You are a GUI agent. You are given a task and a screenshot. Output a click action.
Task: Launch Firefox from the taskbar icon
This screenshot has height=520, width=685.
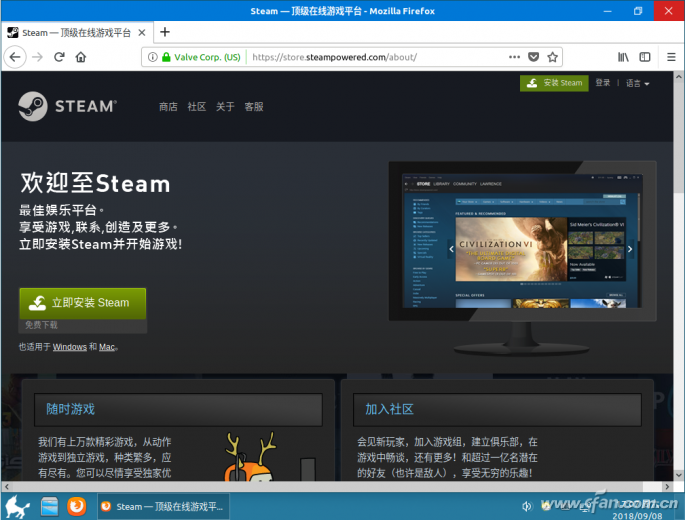pos(76,506)
